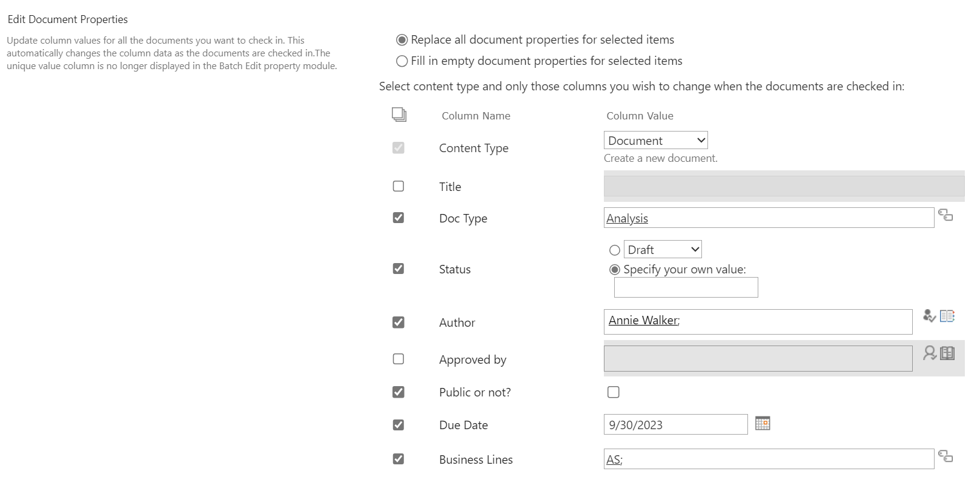This screenshot has height=491, width=980.
Task: Open the term picker for Doc Type
Action: pos(945,215)
